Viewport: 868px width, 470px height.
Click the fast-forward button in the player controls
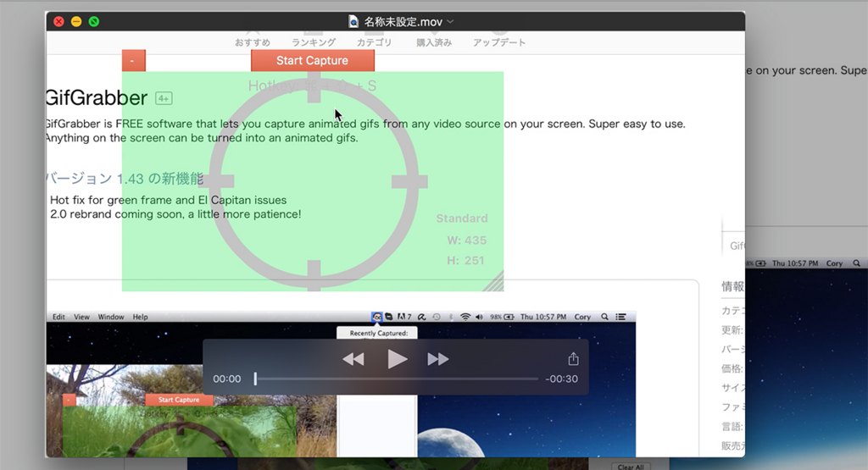438,359
